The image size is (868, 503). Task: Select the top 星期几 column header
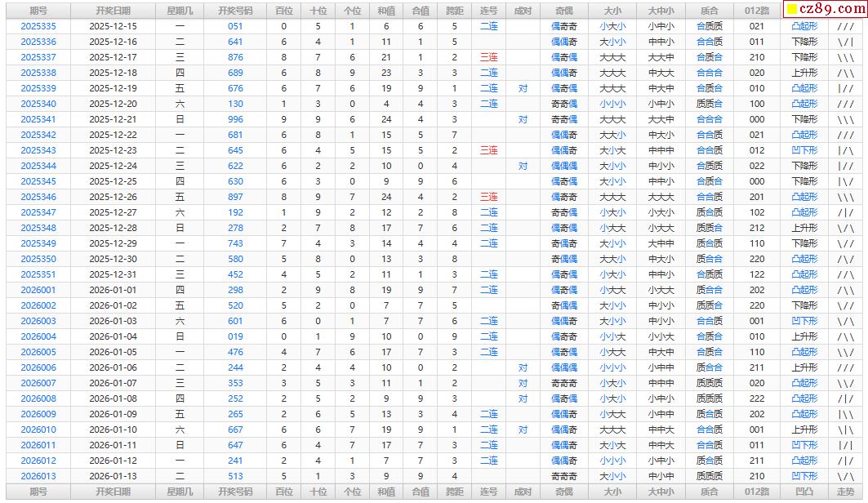click(x=180, y=11)
